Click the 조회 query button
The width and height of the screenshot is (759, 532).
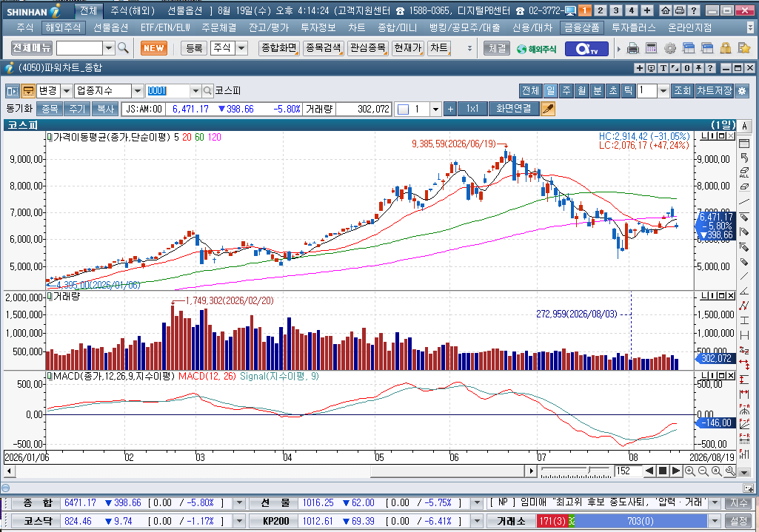pos(682,90)
